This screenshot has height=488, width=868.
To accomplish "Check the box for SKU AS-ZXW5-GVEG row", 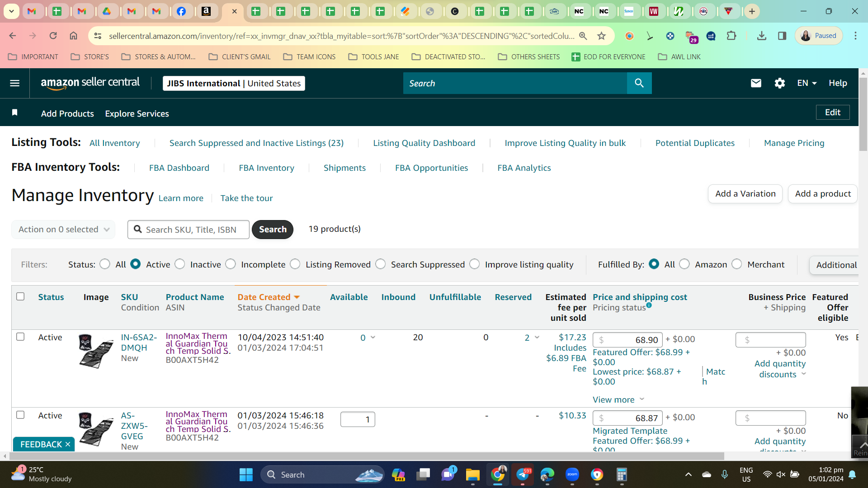I will click(x=20, y=415).
